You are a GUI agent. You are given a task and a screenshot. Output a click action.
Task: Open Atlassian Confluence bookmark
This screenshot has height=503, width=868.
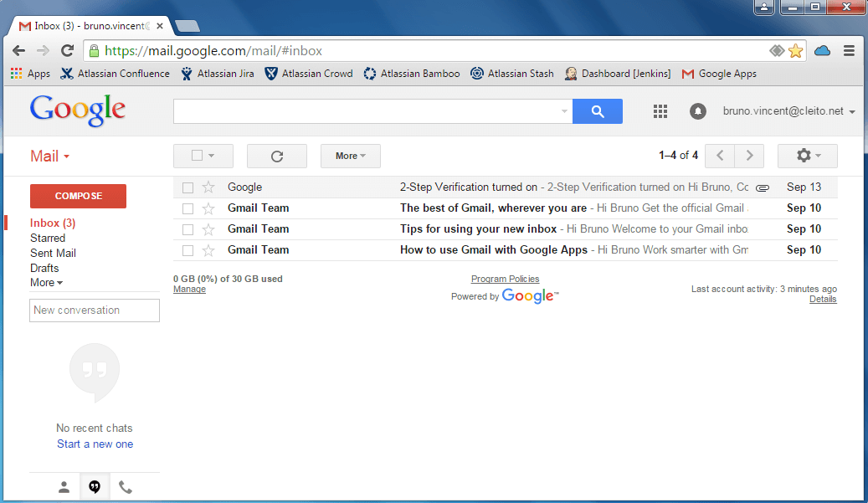(116, 74)
